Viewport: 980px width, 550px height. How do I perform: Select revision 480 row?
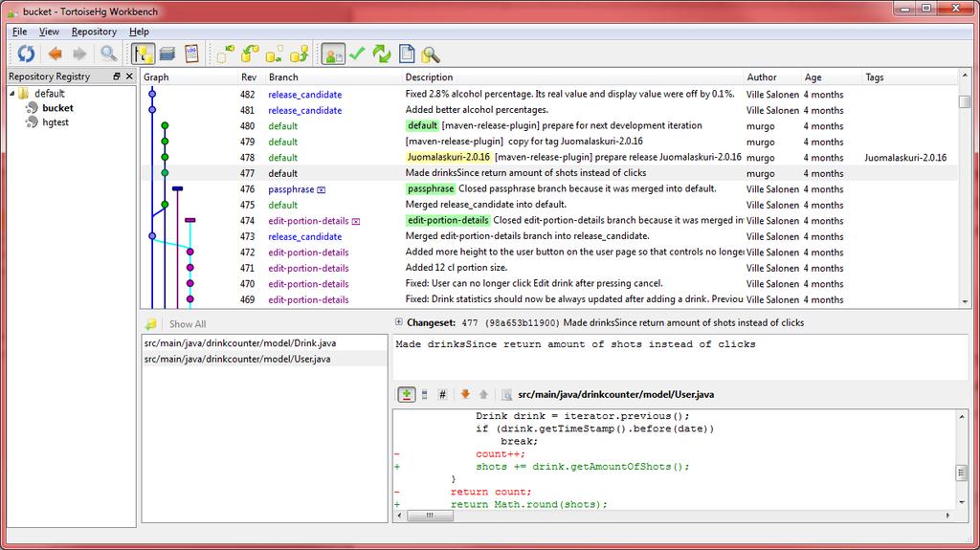[549, 125]
